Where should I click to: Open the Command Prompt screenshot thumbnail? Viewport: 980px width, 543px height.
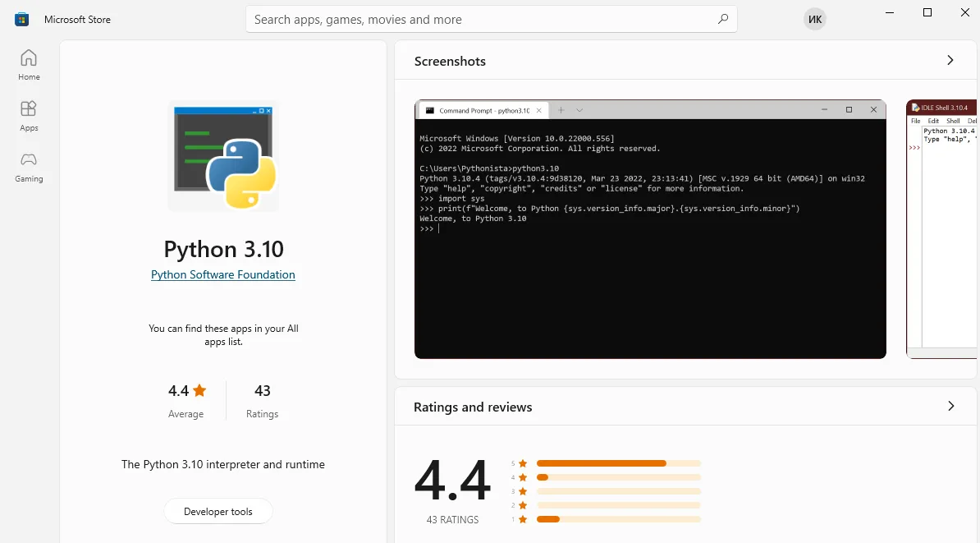[x=650, y=229]
